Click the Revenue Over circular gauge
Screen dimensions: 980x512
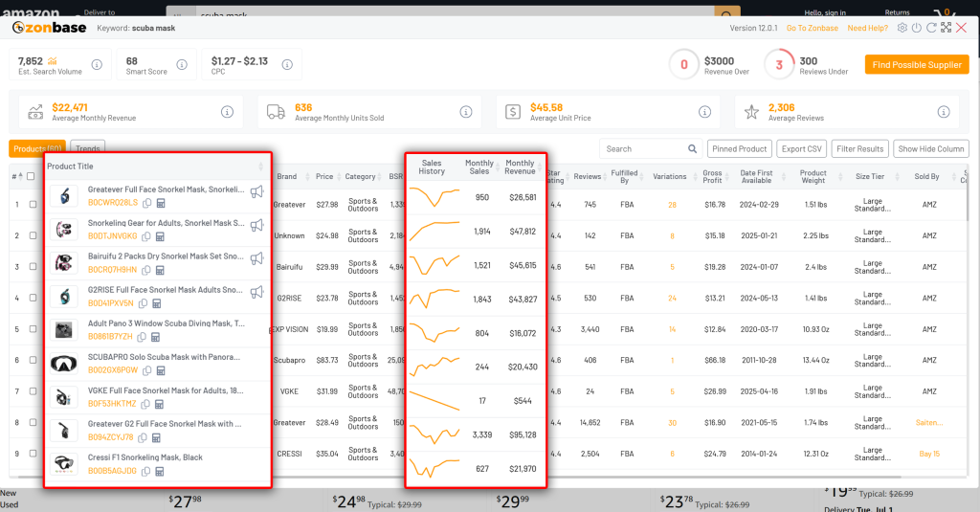click(x=683, y=64)
